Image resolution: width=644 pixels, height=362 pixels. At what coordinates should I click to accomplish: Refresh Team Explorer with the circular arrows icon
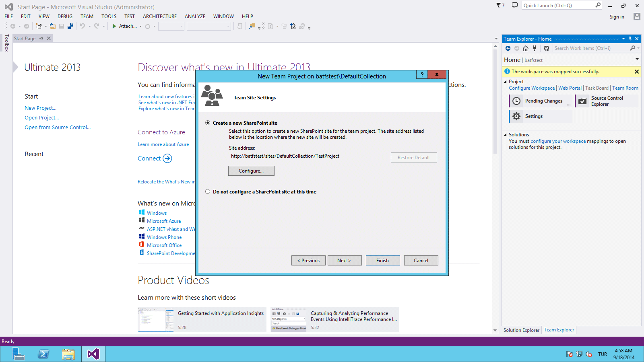[546, 48]
